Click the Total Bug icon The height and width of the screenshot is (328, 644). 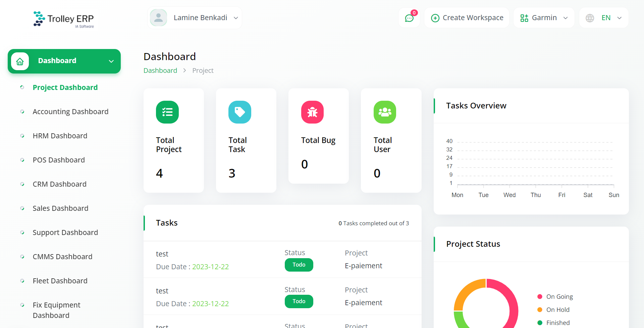click(x=312, y=112)
